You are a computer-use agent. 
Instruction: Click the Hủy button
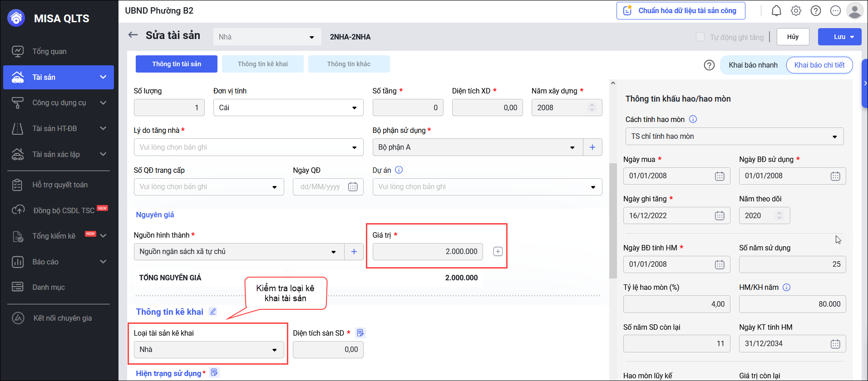click(793, 37)
